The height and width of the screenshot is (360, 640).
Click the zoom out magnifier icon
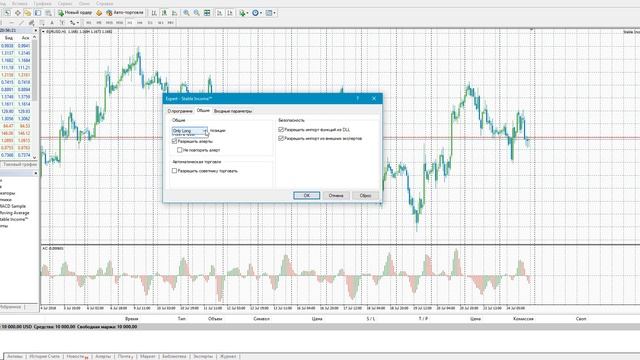pos(196,13)
